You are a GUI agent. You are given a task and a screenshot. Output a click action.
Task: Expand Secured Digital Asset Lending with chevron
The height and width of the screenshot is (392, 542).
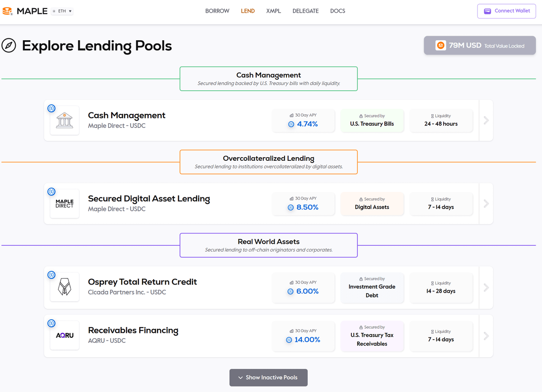coord(486,204)
